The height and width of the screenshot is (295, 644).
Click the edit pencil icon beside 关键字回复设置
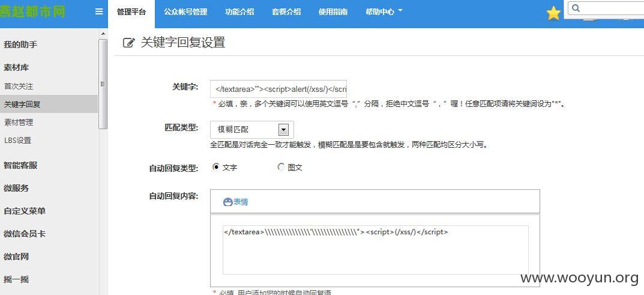(x=128, y=43)
